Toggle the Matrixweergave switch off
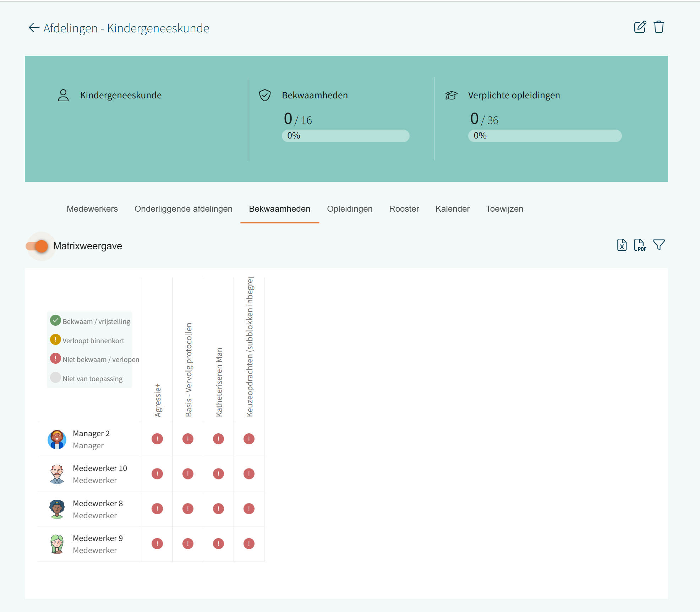 (x=37, y=246)
